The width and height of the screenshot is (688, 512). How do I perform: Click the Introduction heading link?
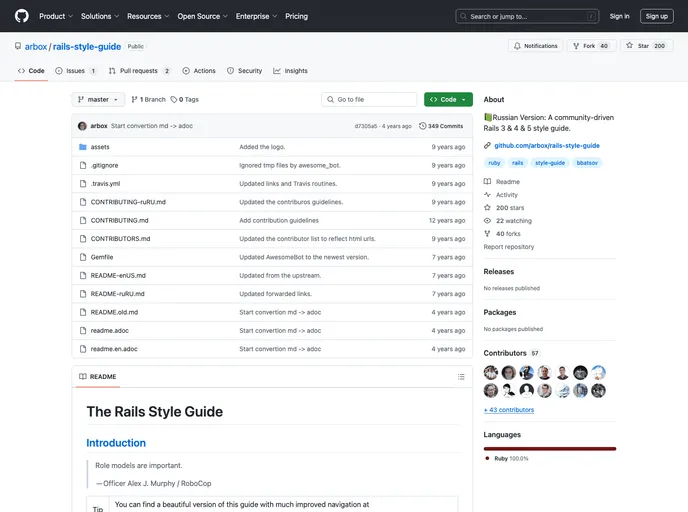(116, 443)
